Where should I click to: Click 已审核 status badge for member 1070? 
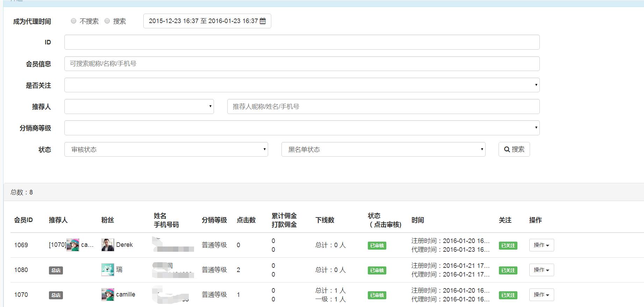click(377, 295)
